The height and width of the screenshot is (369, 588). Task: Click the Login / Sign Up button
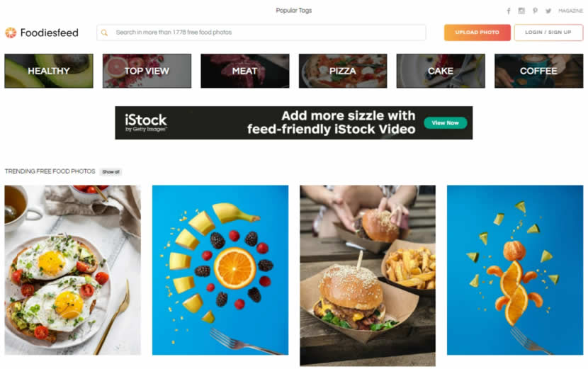[x=548, y=33]
